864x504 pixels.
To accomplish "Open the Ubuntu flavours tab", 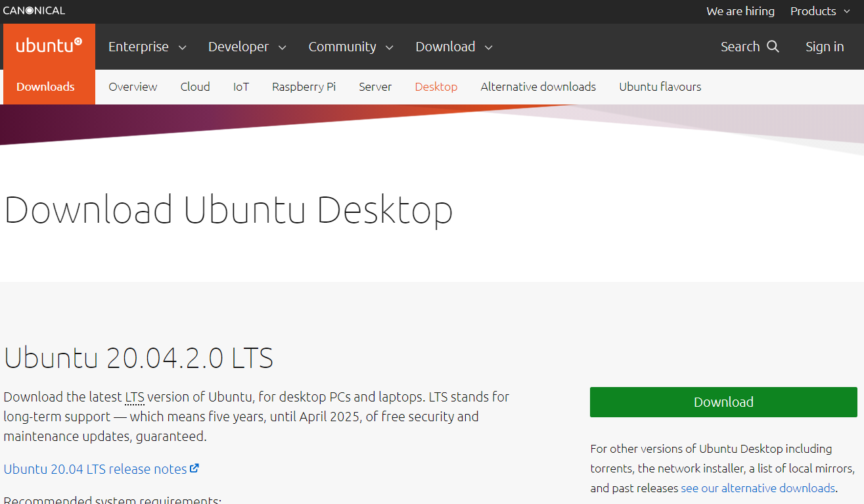I will [660, 87].
